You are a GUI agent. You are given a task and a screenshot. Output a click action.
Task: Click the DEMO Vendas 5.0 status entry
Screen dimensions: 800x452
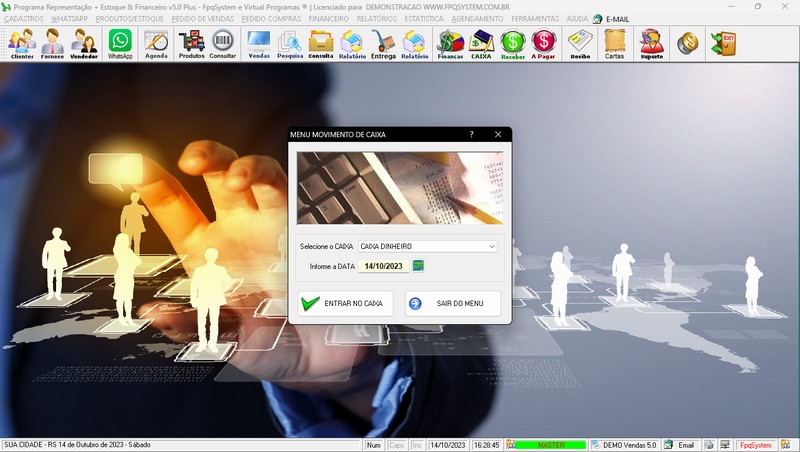pos(624,445)
